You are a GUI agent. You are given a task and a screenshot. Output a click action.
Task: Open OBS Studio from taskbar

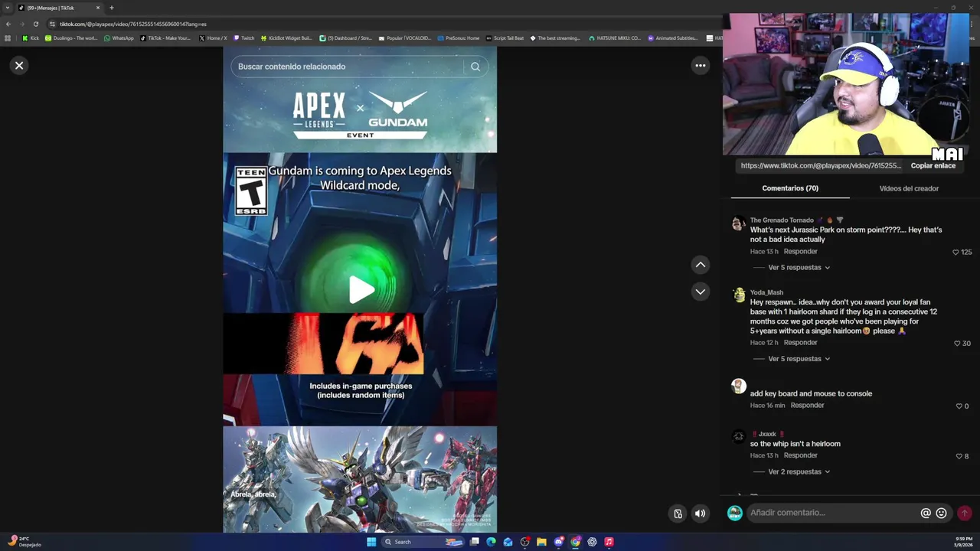click(x=524, y=542)
